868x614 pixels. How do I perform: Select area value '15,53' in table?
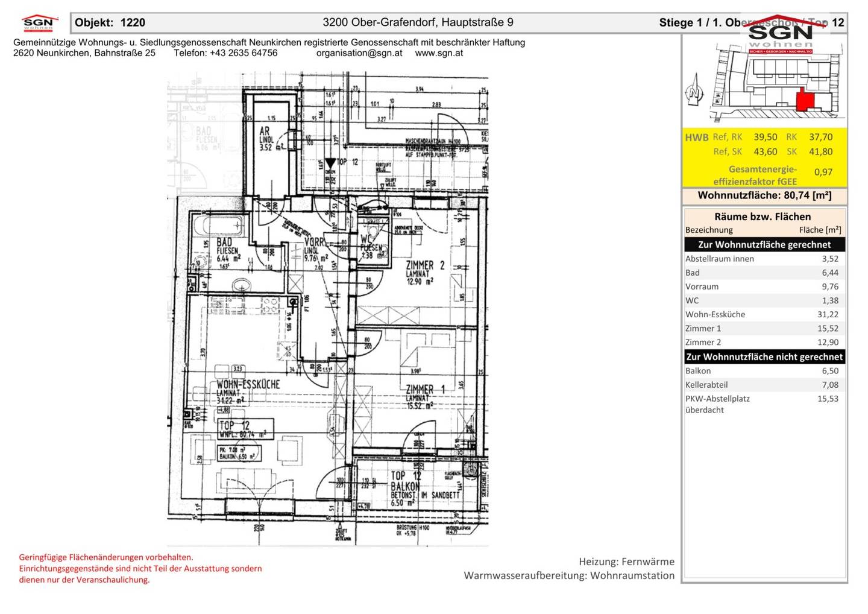pos(828,399)
